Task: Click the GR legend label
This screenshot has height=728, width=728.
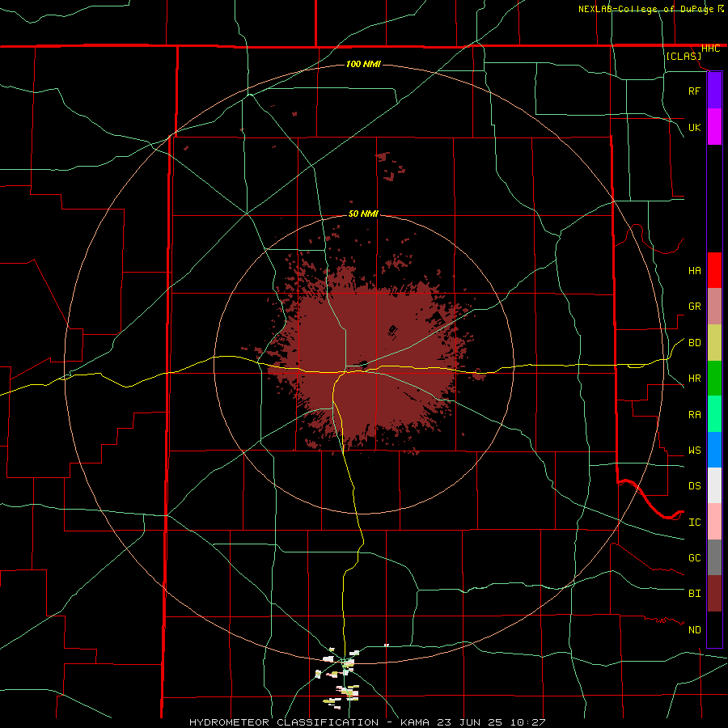Action: click(694, 307)
